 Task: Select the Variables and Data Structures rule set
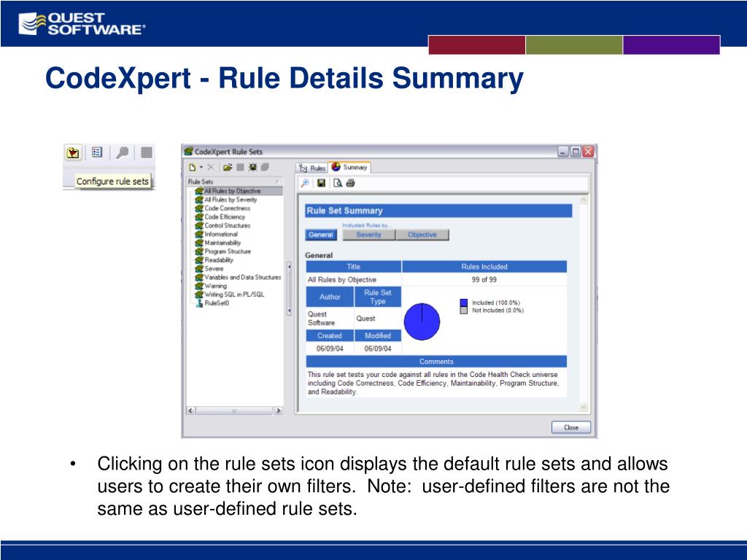click(x=242, y=277)
